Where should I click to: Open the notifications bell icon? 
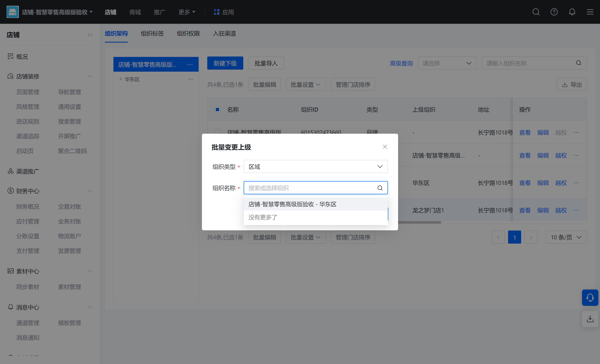click(572, 12)
